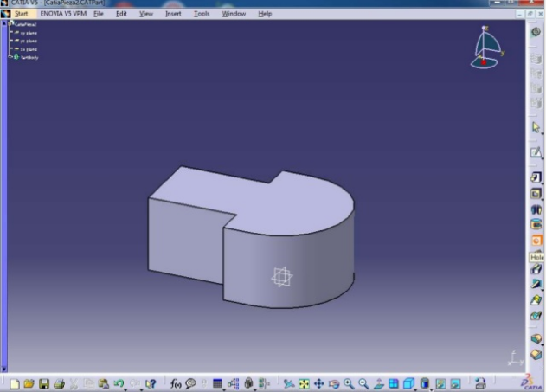This screenshot has height=392, width=546.
Task: Click the axis system symbol on the part
Action: (x=282, y=277)
